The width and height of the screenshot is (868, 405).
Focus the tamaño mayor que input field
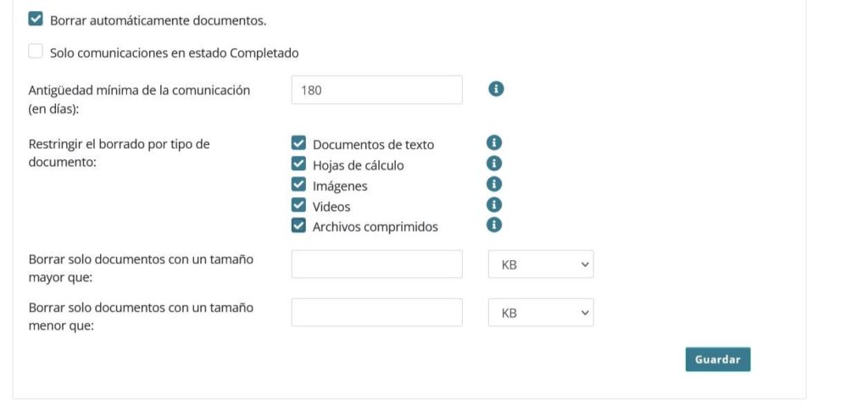coord(376,264)
